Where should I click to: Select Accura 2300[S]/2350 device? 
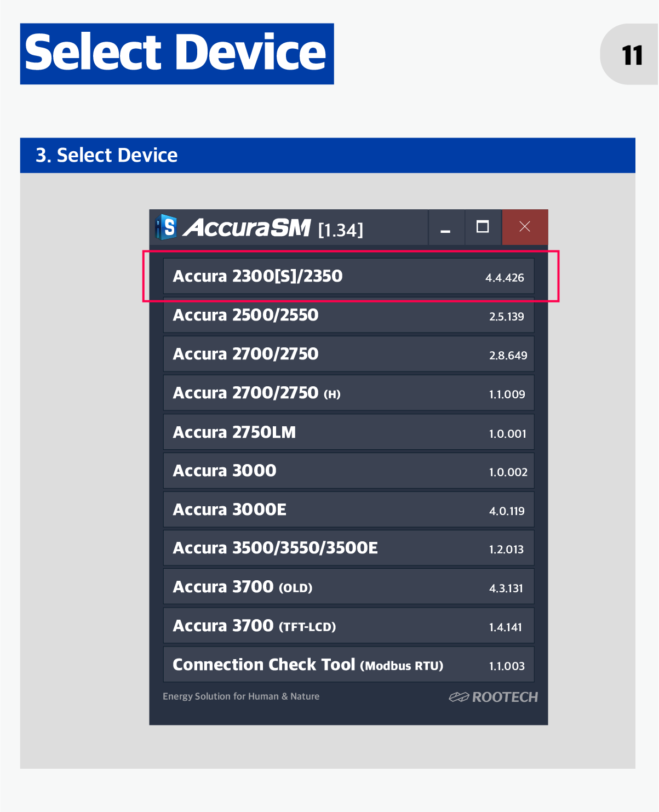click(348, 276)
